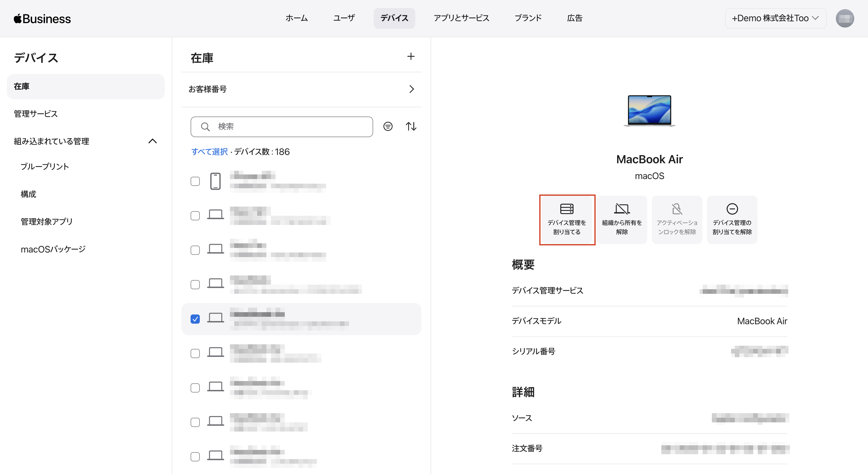Click the plus icon beside 在庫 heading

(410, 57)
